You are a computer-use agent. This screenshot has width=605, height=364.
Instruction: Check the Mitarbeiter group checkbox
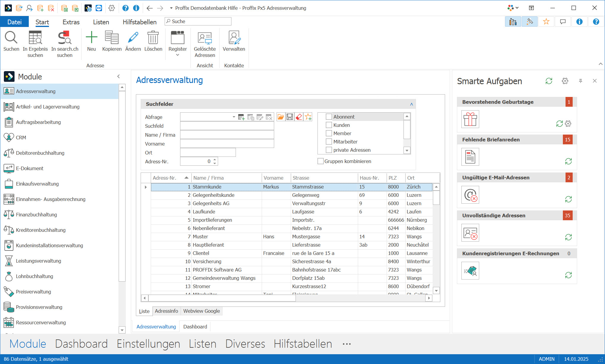(329, 142)
